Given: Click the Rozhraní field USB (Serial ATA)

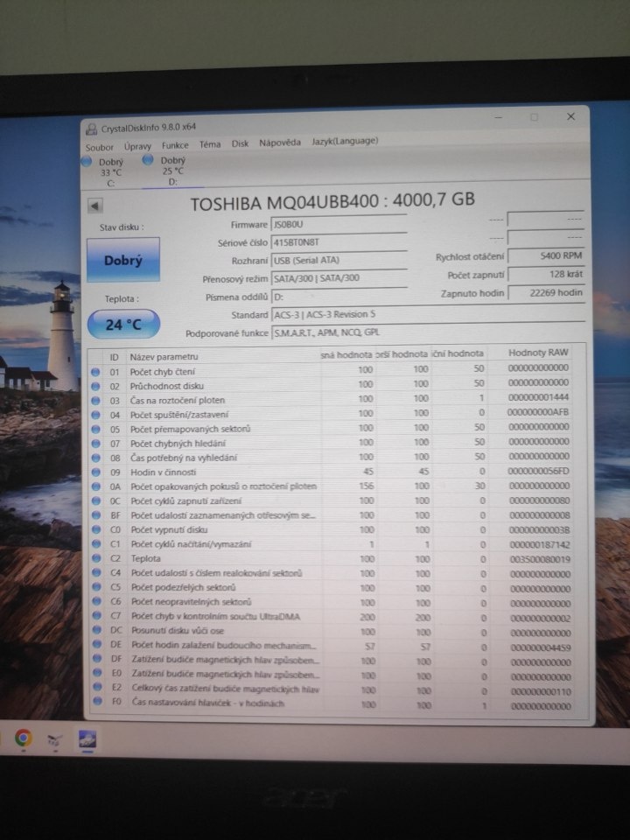Looking at the screenshot, I should coord(339,261).
